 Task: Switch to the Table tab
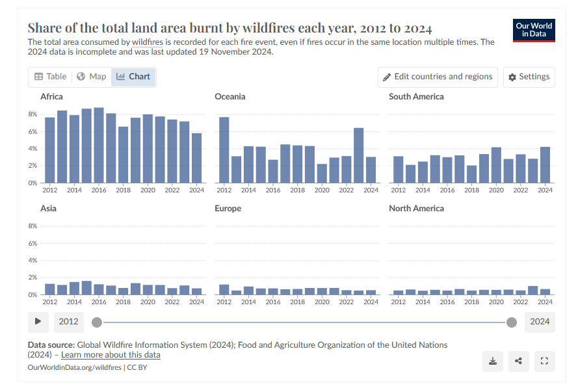click(51, 77)
